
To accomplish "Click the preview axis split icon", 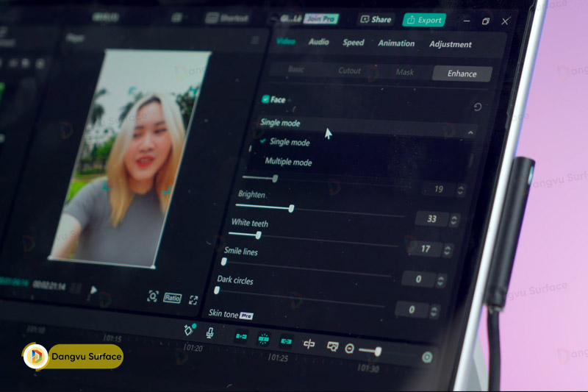I will pos(309,344).
